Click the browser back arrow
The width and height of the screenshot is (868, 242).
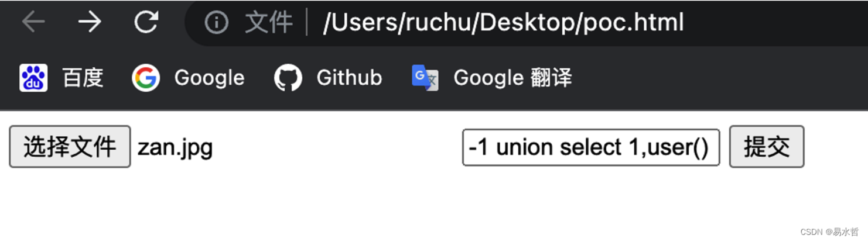tap(33, 22)
